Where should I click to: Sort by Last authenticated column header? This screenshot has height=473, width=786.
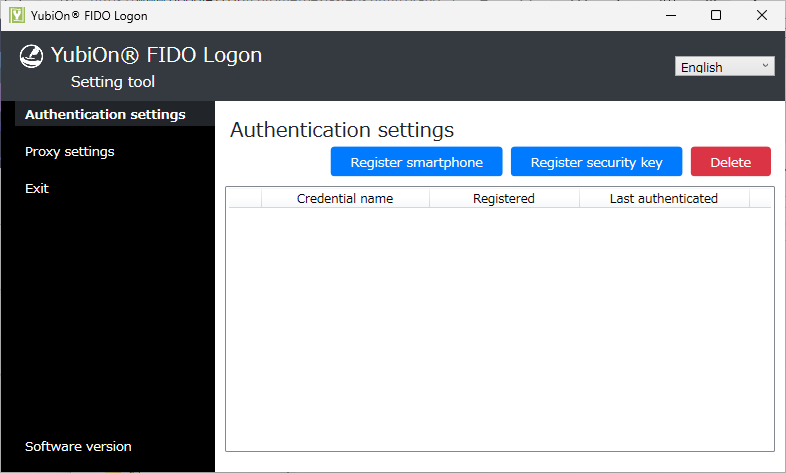[x=664, y=198]
